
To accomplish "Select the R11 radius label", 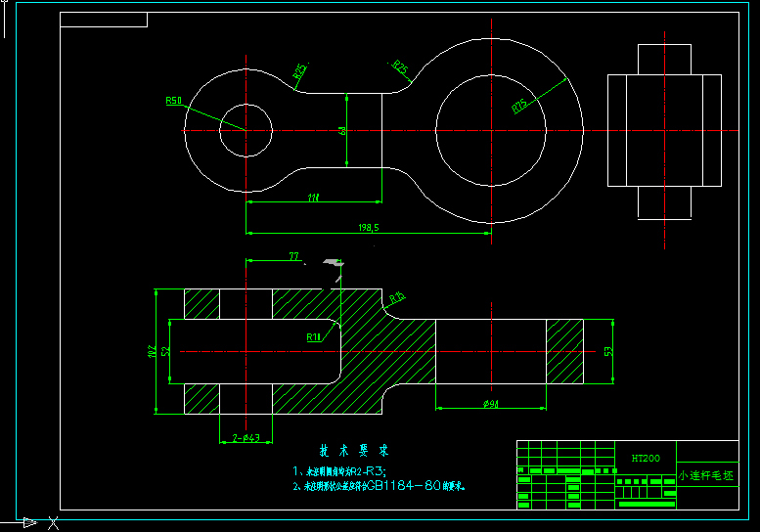I will point(314,337).
